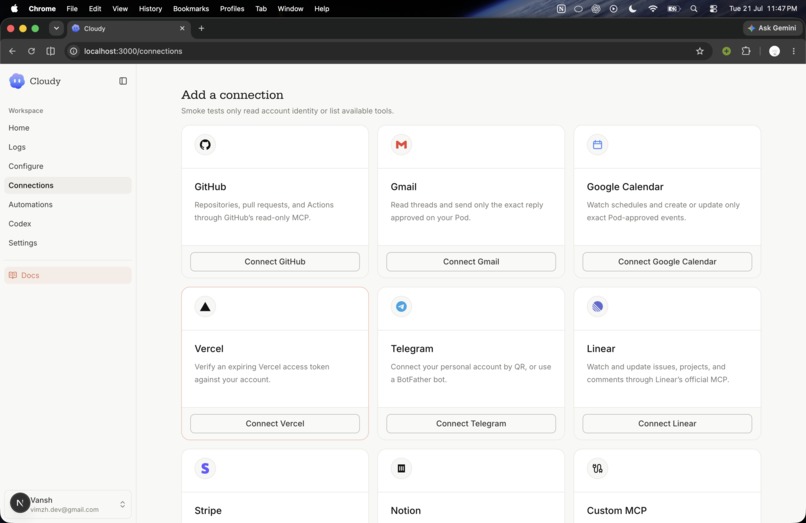Click the date and time in menu bar
Image resolution: width=806 pixels, height=523 pixels.
[763, 9]
